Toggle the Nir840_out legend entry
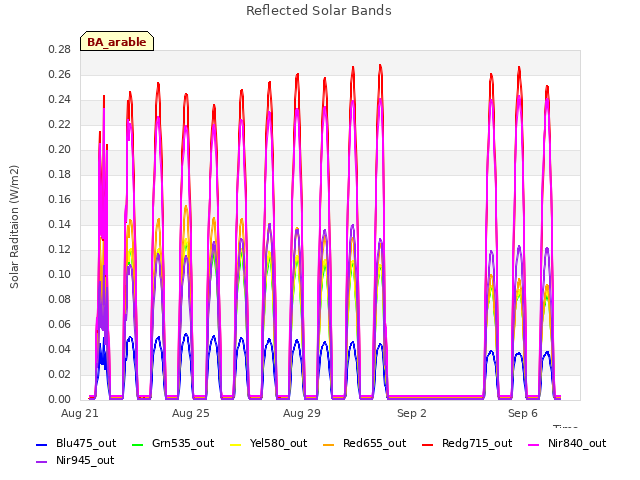The height and width of the screenshot is (480, 640). (567, 443)
